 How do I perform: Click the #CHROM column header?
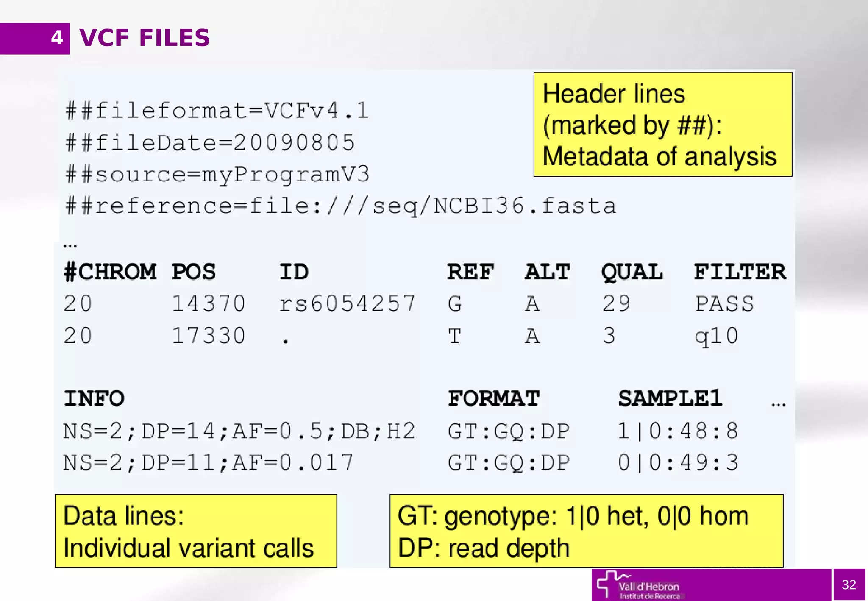pyautogui.click(x=110, y=272)
